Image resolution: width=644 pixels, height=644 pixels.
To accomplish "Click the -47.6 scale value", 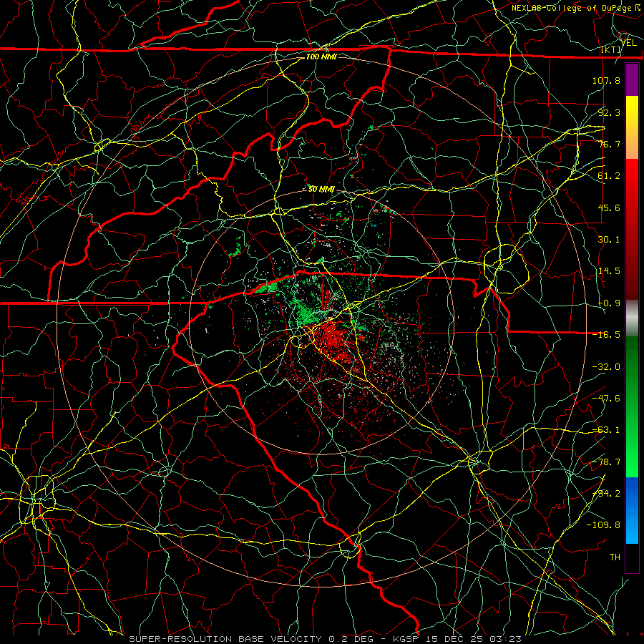I will [606, 399].
